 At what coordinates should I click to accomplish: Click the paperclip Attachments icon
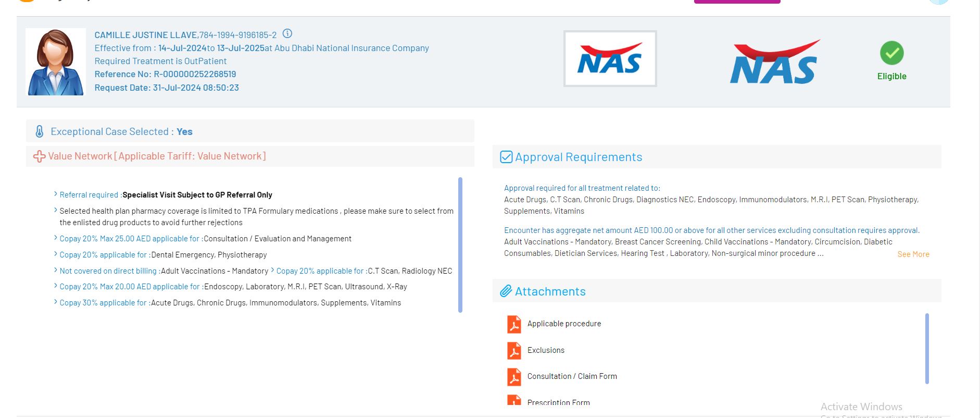pos(506,291)
